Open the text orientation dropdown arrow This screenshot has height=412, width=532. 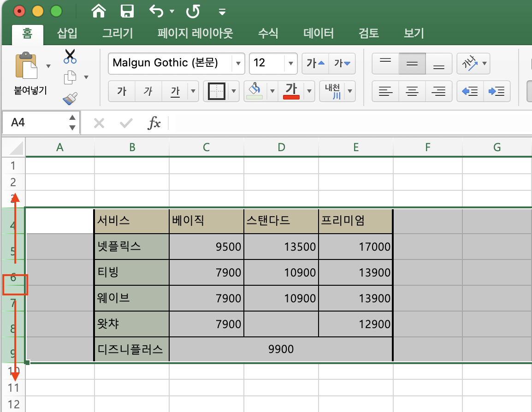click(x=485, y=64)
